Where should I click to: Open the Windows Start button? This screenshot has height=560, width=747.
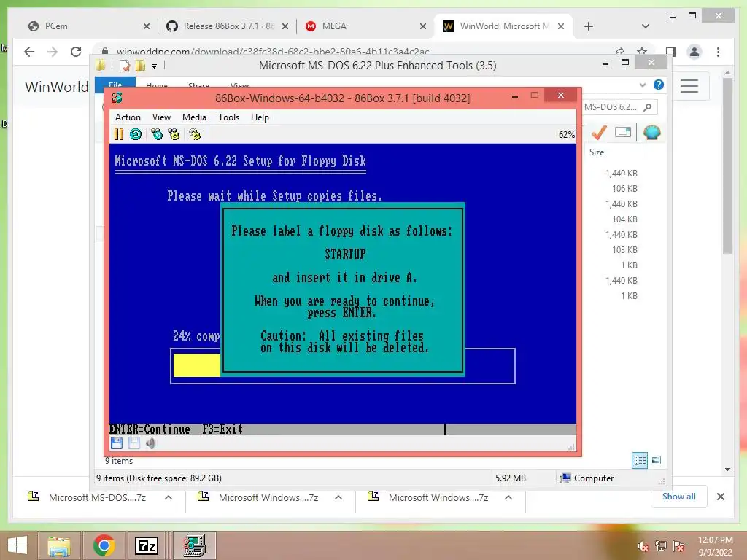[18, 545]
